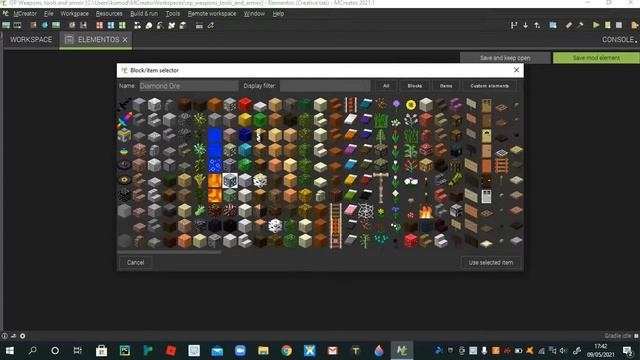
Task: Select the lime green bed
Action: click(x=350, y=196)
